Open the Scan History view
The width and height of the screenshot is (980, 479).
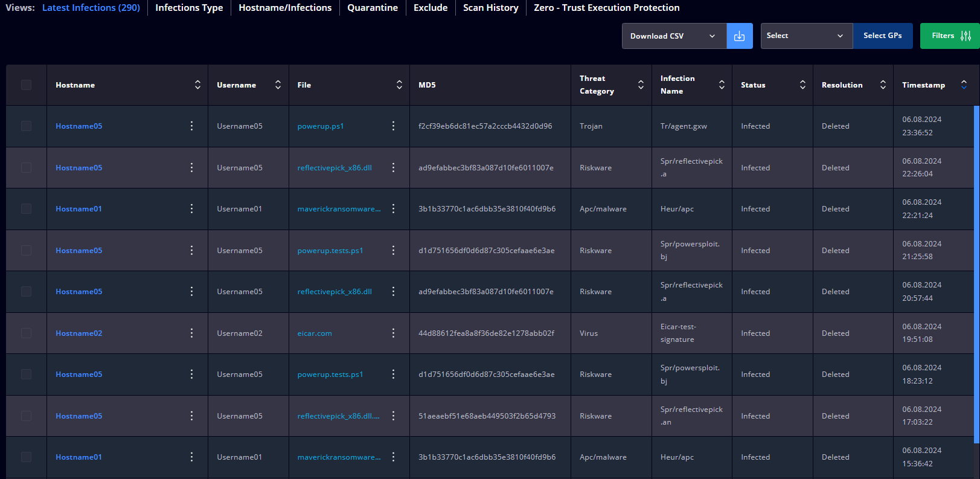pyautogui.click(x=491, y=8)
